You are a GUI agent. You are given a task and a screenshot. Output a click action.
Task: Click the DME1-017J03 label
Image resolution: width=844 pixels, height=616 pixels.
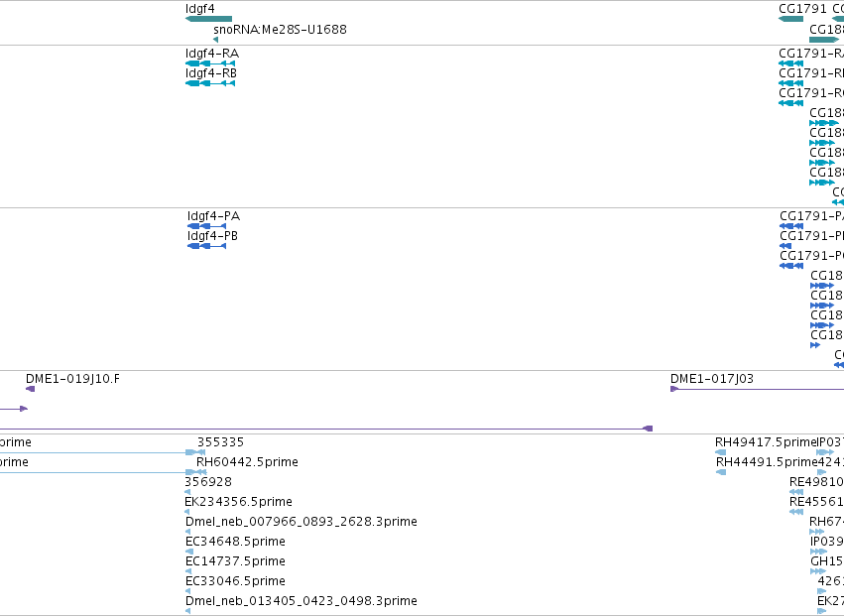coord(712,379)
